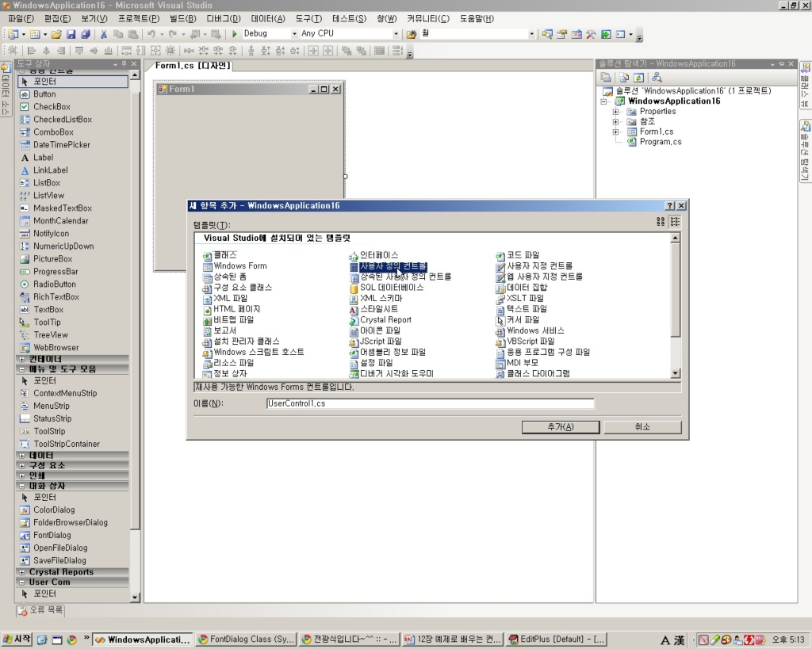Switch dialog to large icons view

pyautogui.click(x=661, y=222)
